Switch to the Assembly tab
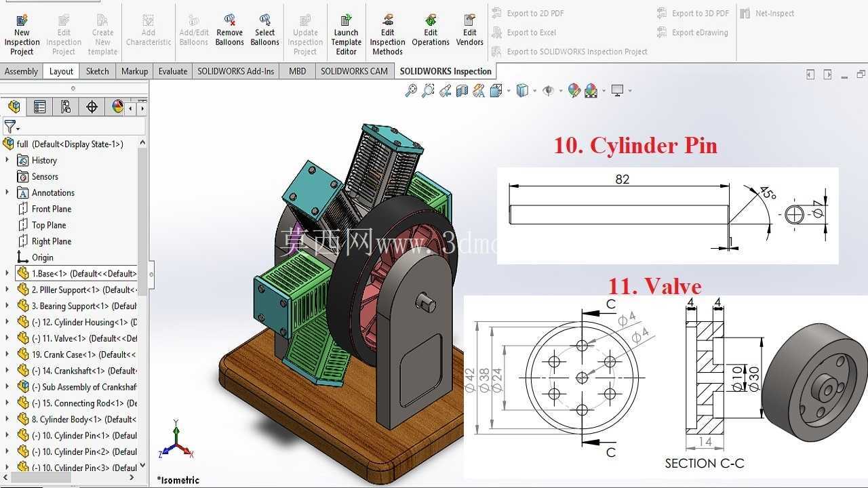The height and width of the screenshot is (488, 868). point(22,71)
